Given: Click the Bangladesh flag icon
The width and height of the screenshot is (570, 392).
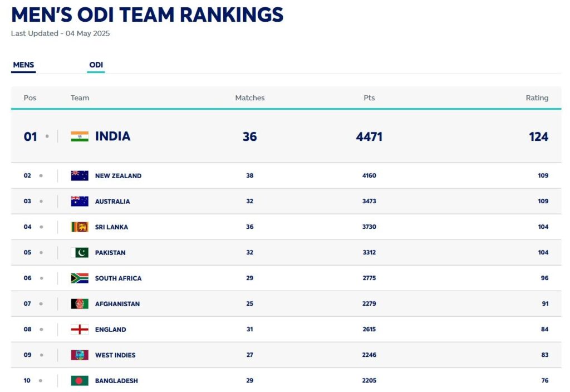Looking at the screenshot, I should point(80,380).
